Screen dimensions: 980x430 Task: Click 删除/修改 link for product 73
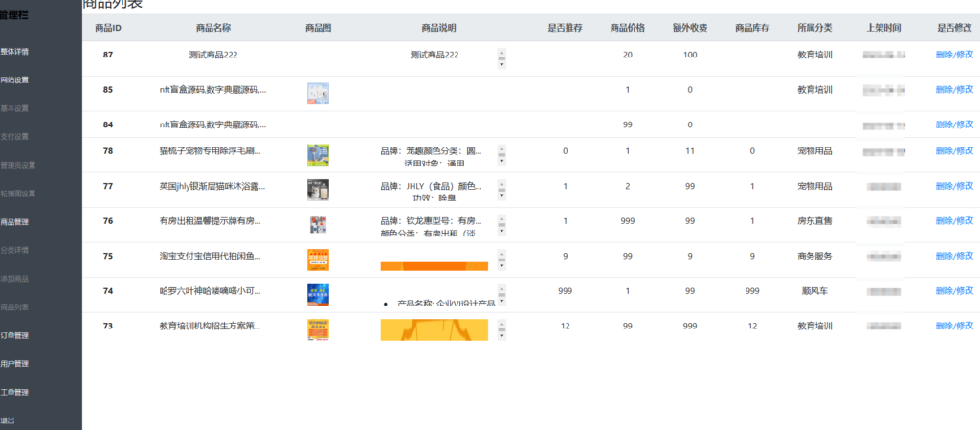[954, 326]
